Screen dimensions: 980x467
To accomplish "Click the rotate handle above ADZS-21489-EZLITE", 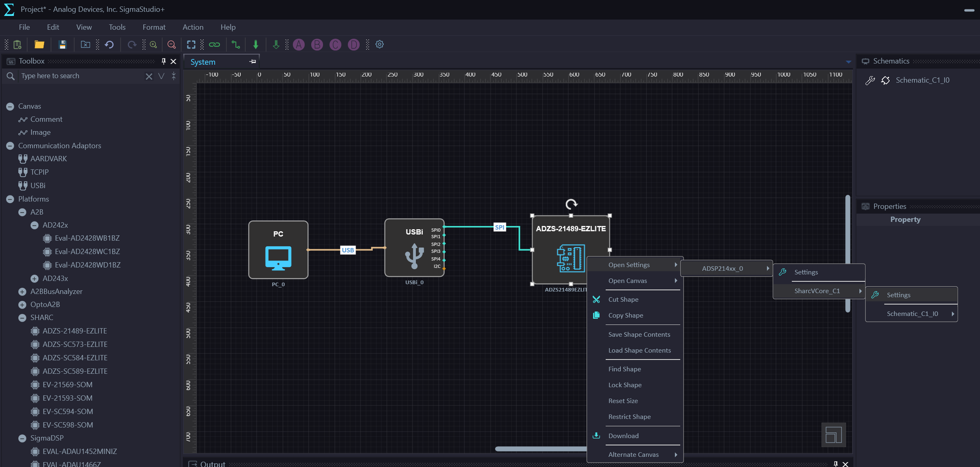I will pos(571,204).
